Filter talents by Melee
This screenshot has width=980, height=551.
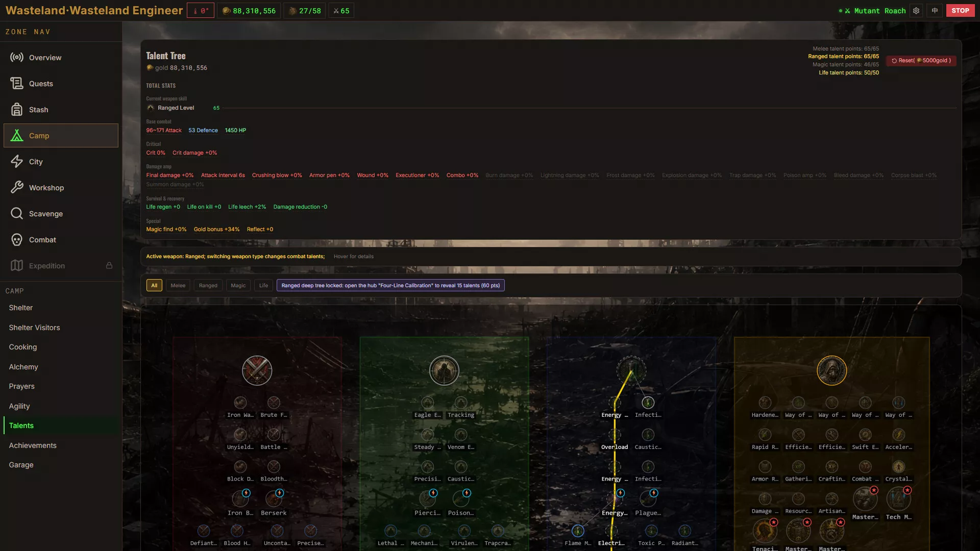[178, 285]
